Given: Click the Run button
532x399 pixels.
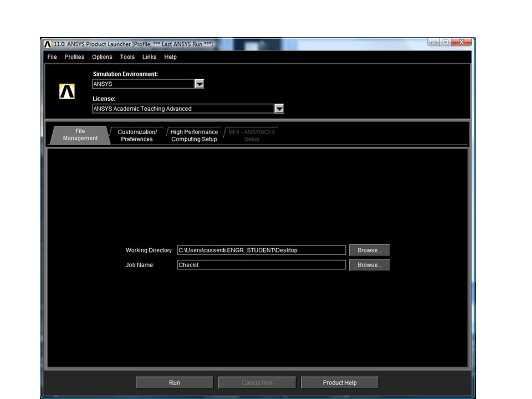Looking at the screenshot, I should pyautogui.click(x=175, y=383).
